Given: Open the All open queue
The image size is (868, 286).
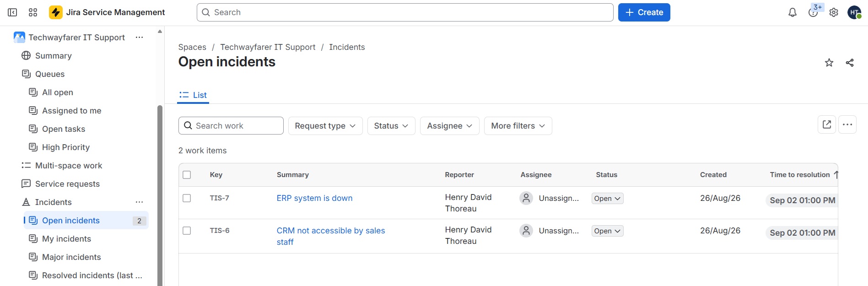Looking at the screenshot, I should [x=58, y=92].
